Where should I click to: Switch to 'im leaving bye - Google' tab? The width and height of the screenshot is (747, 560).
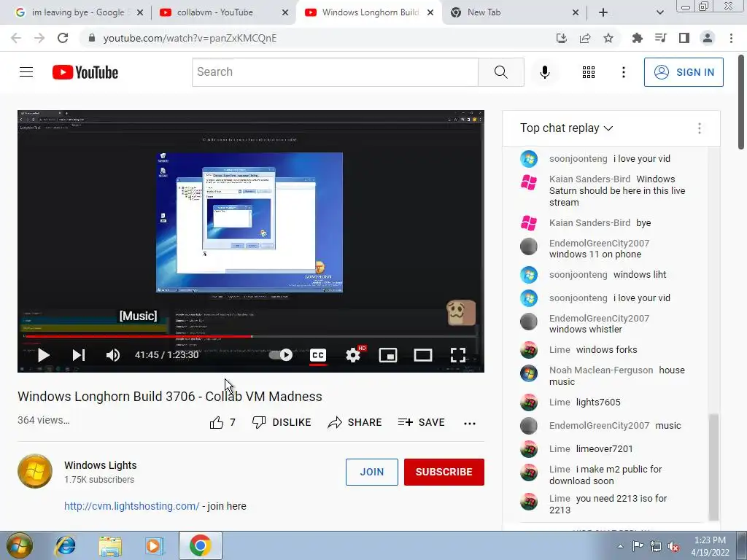coord(78,12)
